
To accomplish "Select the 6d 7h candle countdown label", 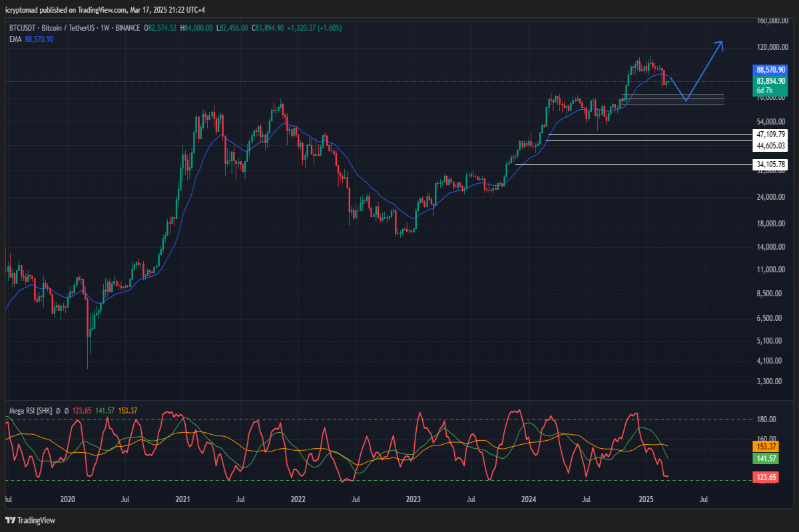I will pos(764,91).
